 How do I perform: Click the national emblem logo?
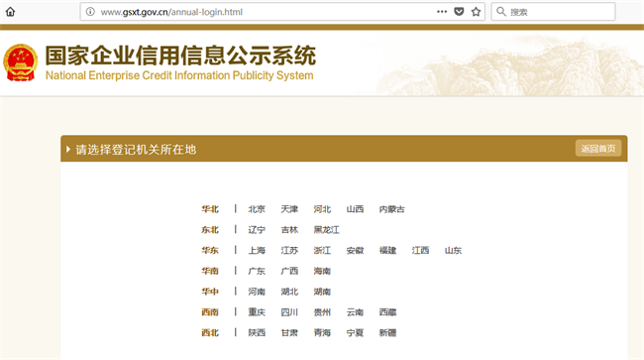(21, 62)
